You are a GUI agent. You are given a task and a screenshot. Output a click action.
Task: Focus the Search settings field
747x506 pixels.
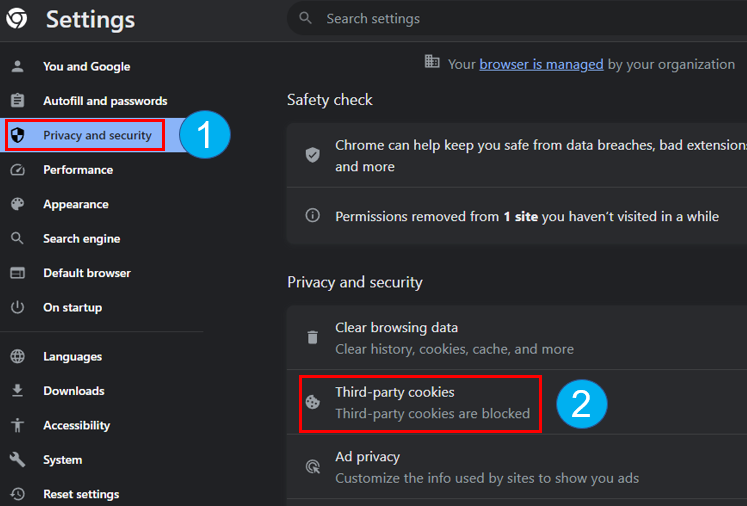click(x=517, y=19)
